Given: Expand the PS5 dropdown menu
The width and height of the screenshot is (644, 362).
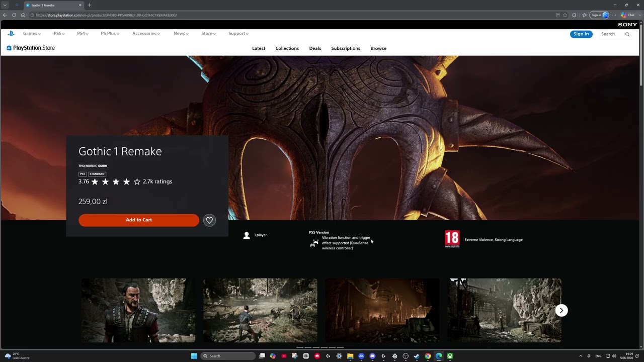Looking at the screenshot, I should 59,34.
